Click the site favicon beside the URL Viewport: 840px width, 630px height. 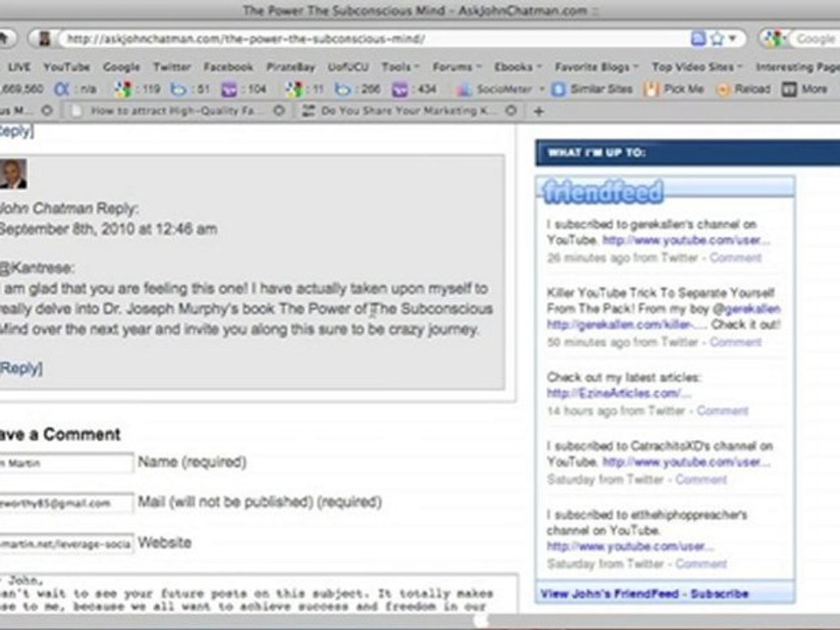(x=45, y=38)
